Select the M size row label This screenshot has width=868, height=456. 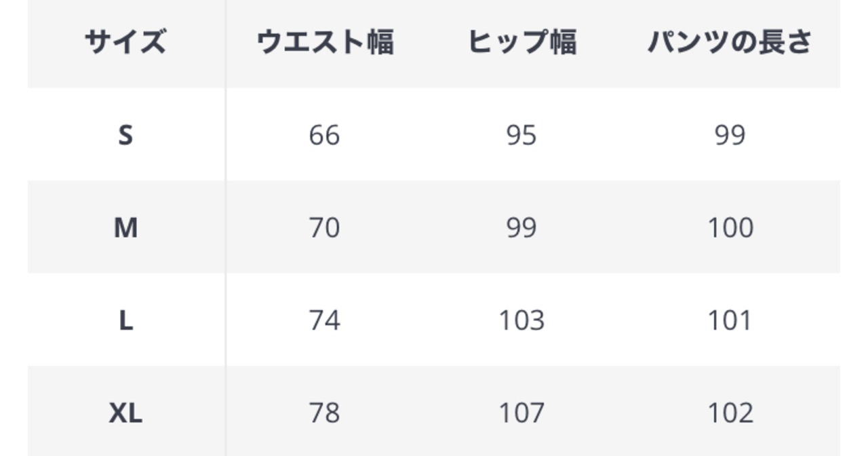pos(125,228)
